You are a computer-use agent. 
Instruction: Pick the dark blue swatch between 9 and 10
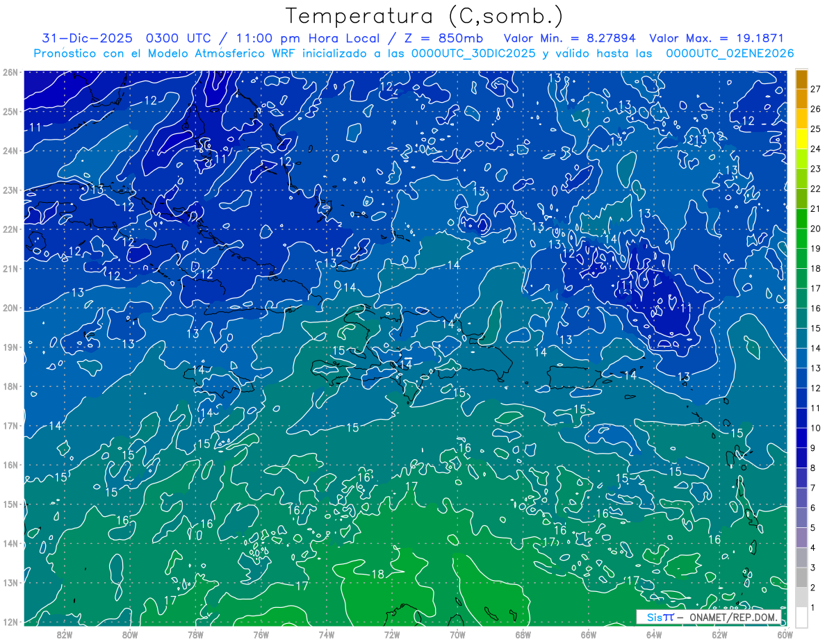(802, 438)
